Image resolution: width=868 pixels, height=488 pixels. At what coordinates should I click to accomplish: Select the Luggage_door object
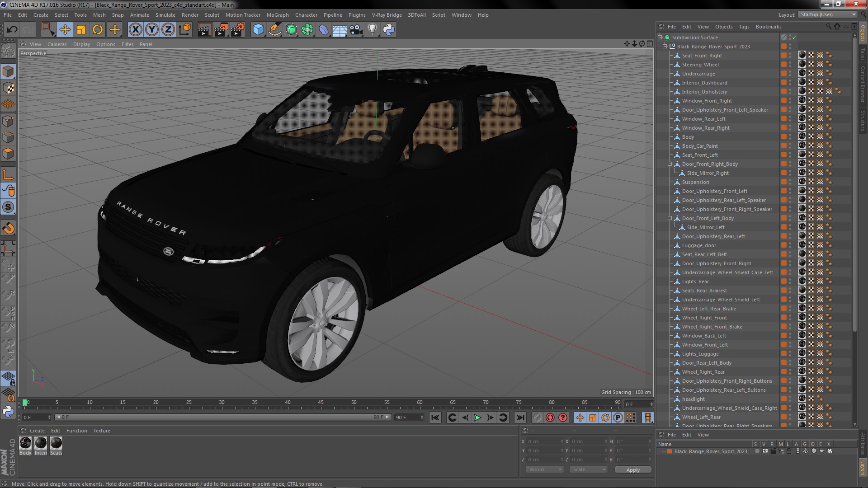point(699,245)
